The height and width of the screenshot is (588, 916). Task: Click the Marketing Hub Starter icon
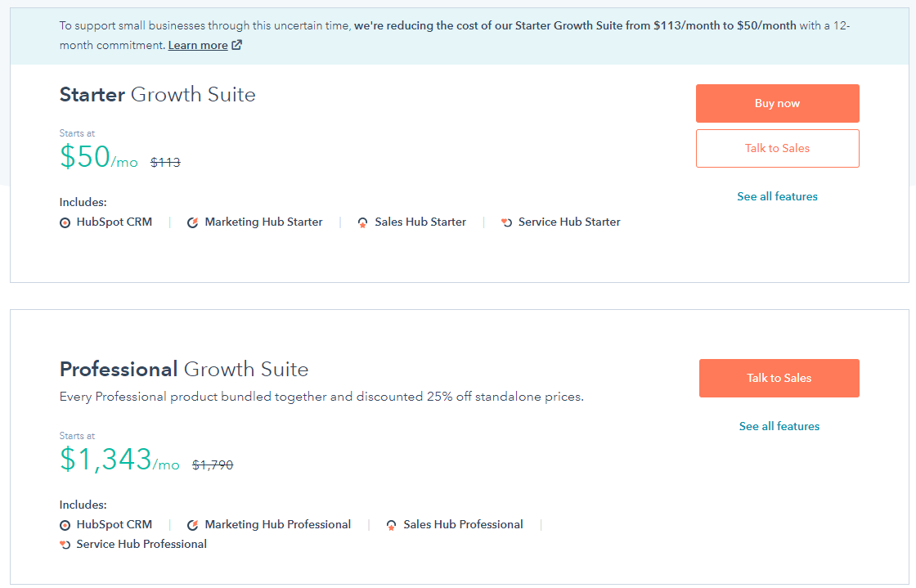193,222
